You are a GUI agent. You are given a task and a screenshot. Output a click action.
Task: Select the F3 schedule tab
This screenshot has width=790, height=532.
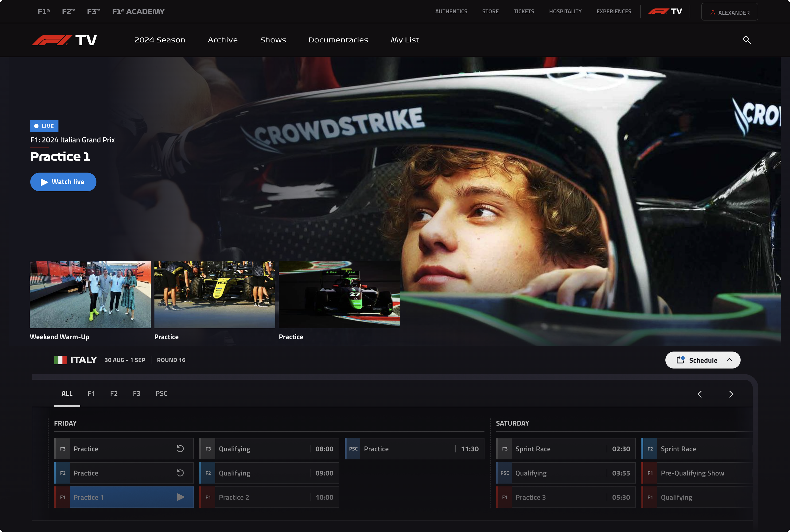(137, 393)
